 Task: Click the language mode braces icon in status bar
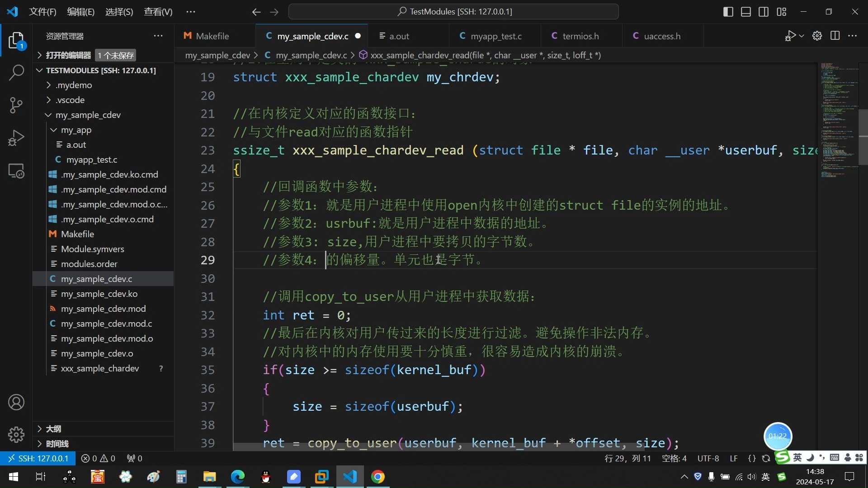click(x=752, y=458)
